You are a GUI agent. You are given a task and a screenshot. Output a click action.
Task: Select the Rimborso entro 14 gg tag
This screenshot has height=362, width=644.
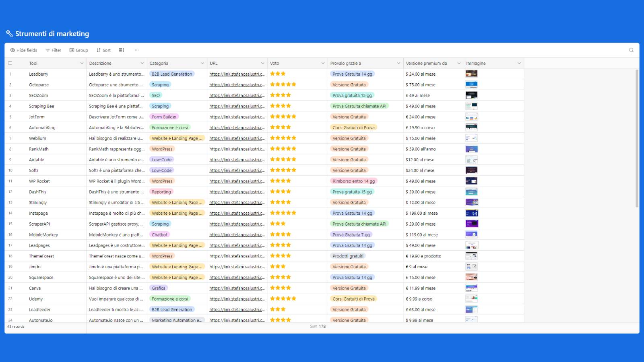coord(353,181)
